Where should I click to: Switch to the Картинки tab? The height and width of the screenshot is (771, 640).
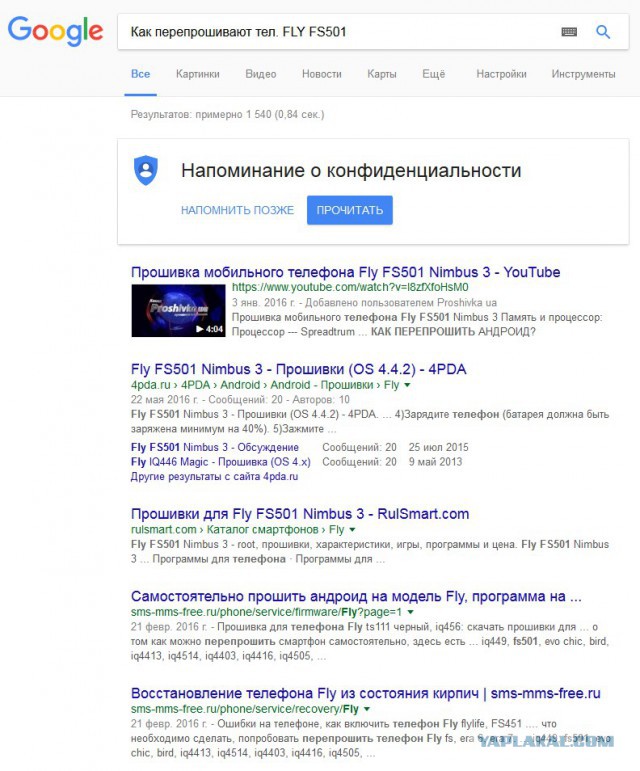198,74
